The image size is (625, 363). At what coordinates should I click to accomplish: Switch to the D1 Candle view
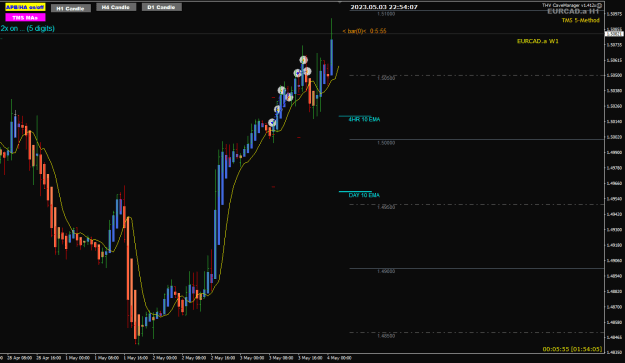click(x=162, y=7)
